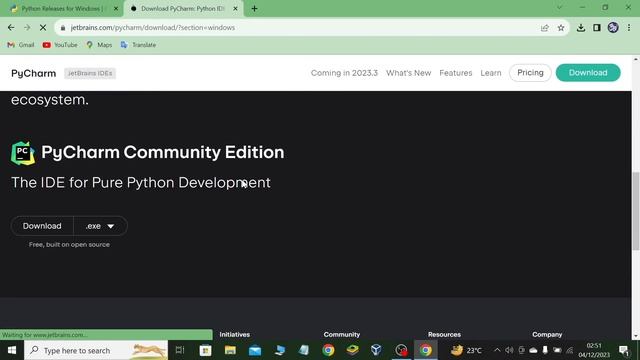Open the Windows Start menu
The image size is (640, 360).
(x=12, y=350)
